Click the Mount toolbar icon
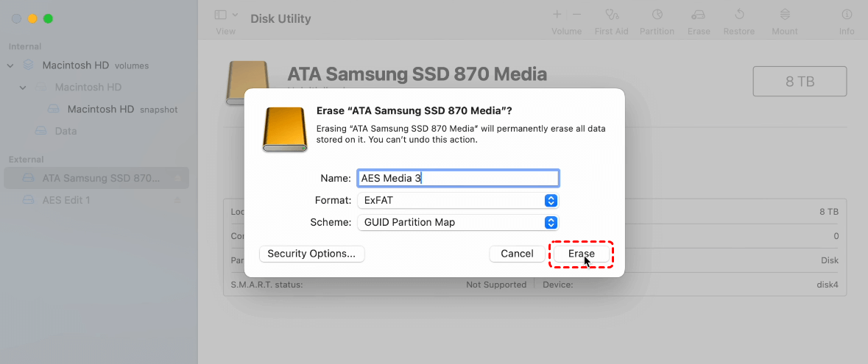 (x=785, y=15)
